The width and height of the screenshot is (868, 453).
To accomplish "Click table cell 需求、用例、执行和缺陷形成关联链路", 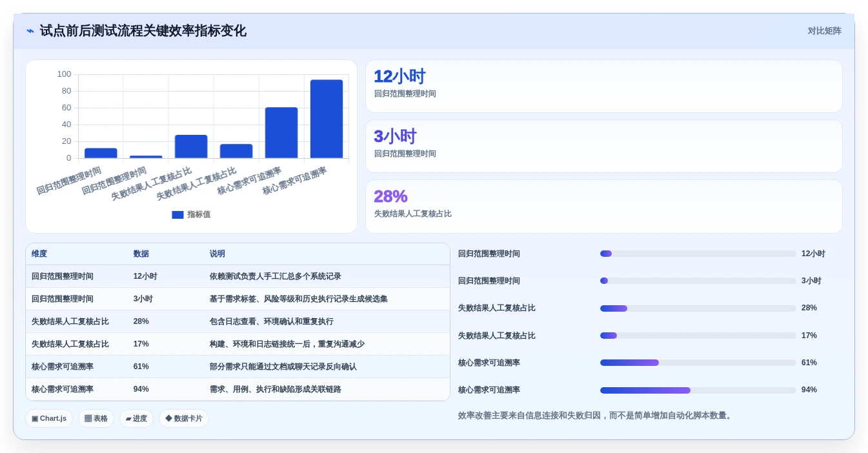I will click(276, 389).
